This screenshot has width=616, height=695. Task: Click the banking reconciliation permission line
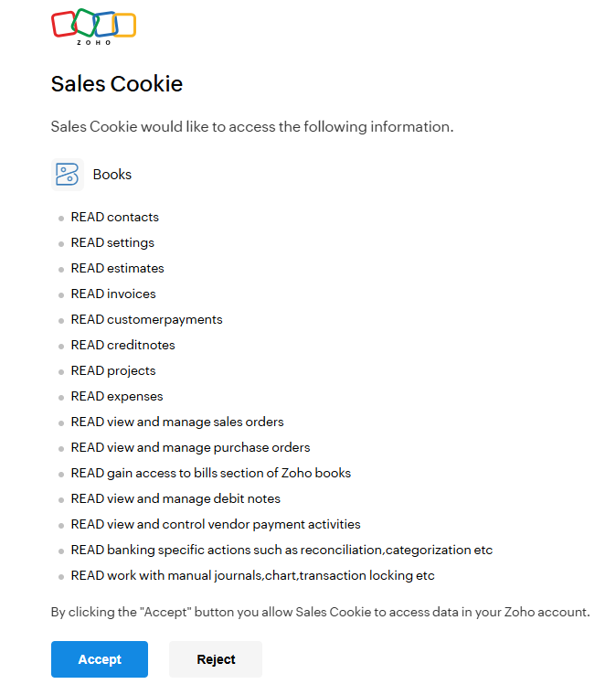(x=281, y=551)
